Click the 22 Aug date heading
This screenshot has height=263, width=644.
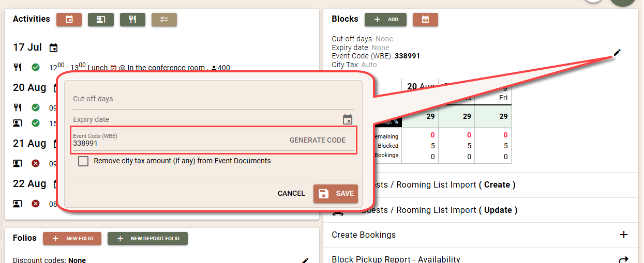29,183
